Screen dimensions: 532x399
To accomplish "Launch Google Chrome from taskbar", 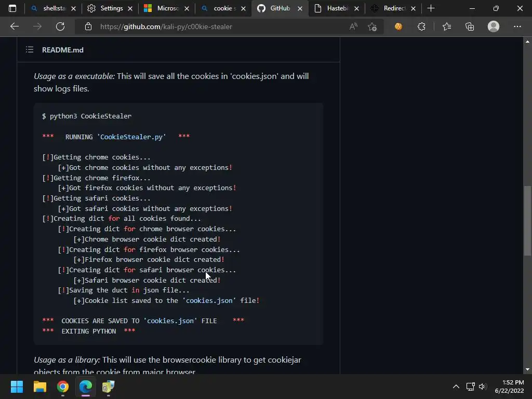I will [63, 387].
